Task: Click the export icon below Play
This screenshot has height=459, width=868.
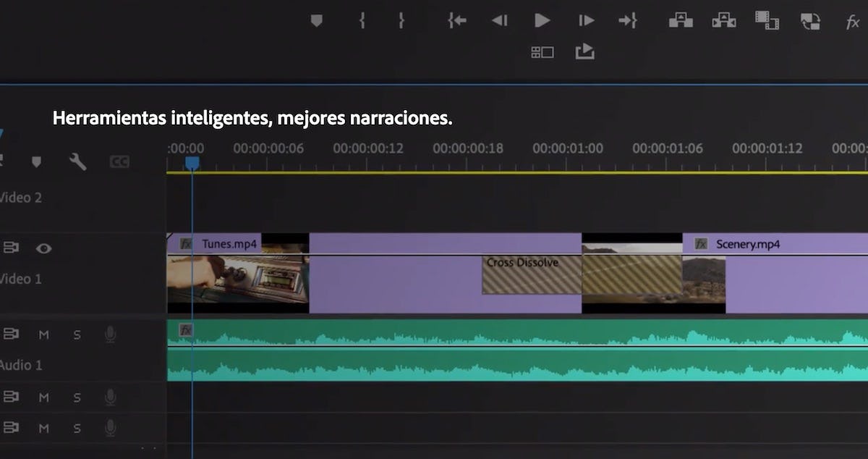Action: tap(584, 51)
